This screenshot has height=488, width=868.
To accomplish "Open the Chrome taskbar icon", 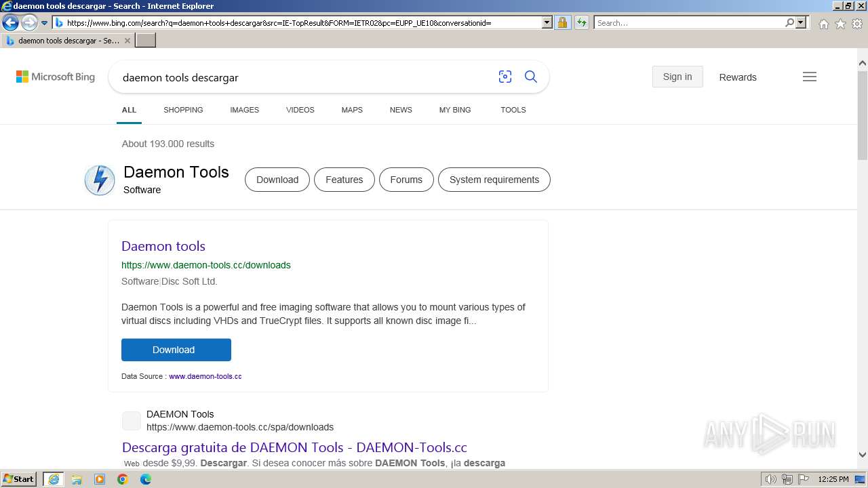I will point(123,479).
